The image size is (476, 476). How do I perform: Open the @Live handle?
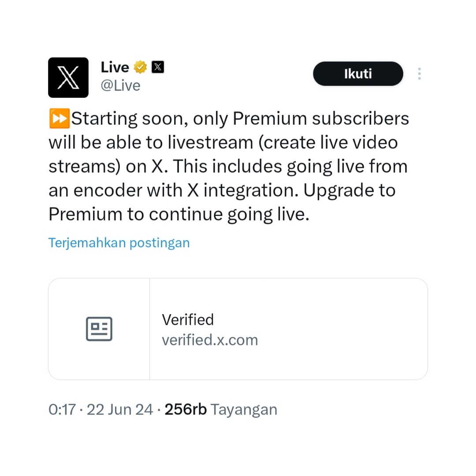120,86
